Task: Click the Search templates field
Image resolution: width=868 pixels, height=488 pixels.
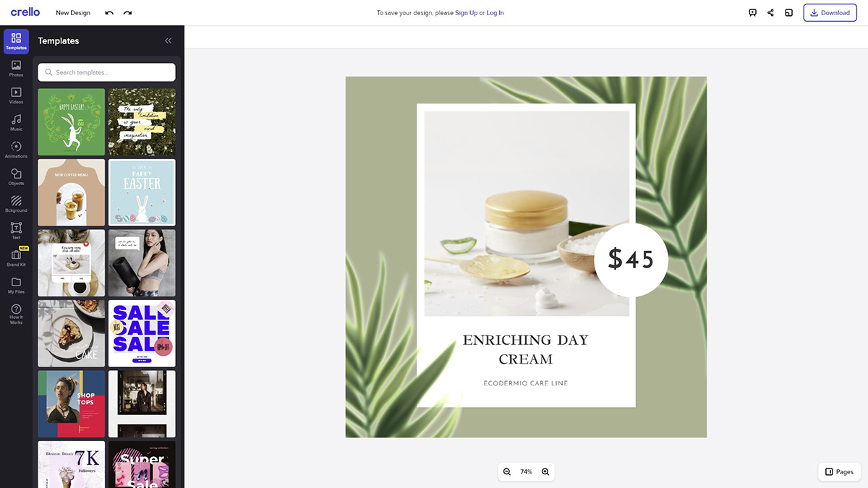Action: coord(107,72)
